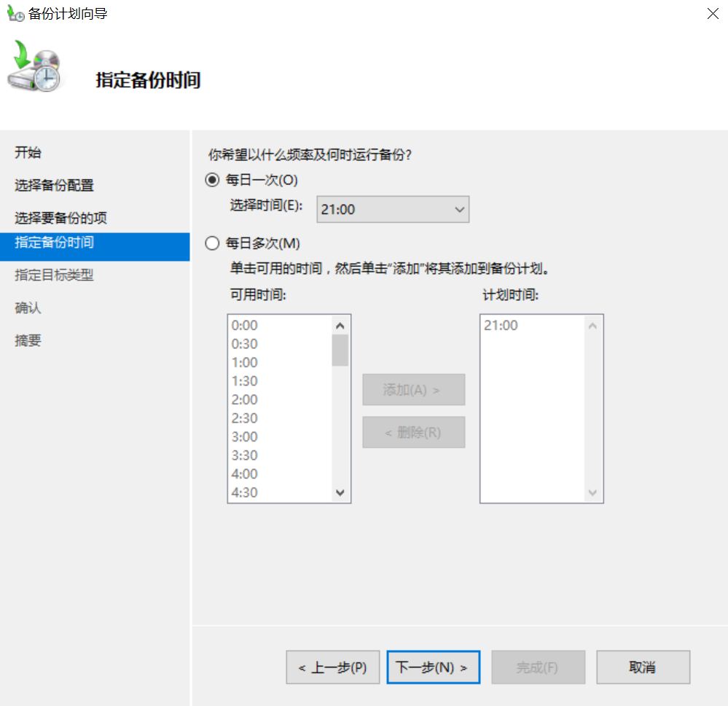Open the 选择时间 dropdown showing 21:00
728x706 pixels.
(393, 209)
